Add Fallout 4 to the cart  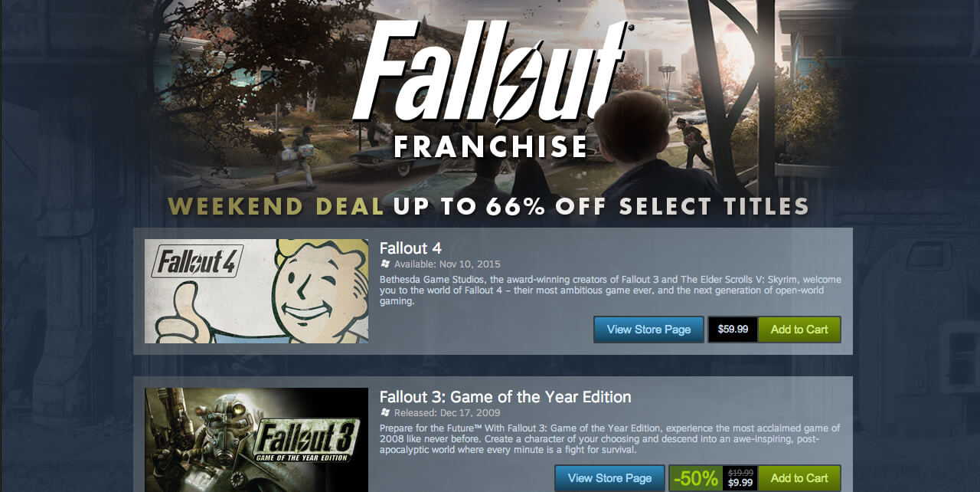[x=799, y=330]
